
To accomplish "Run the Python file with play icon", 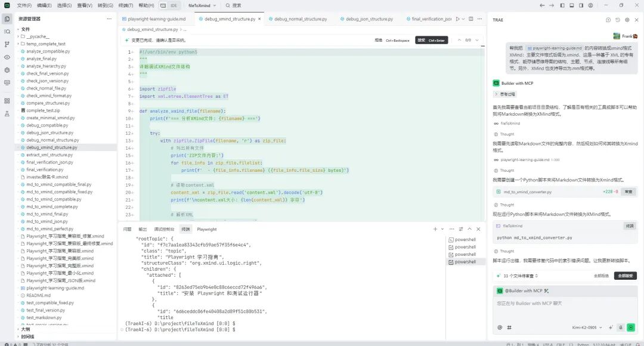I will (457, 19).
